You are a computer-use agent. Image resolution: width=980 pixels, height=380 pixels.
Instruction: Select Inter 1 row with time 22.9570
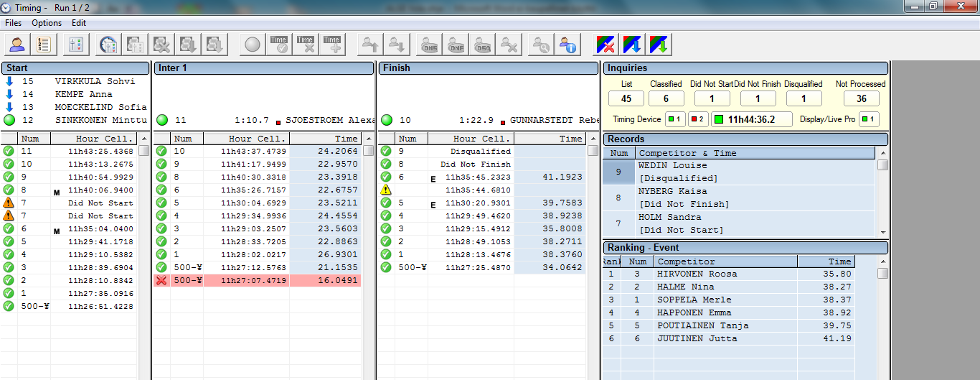(258, 164)
